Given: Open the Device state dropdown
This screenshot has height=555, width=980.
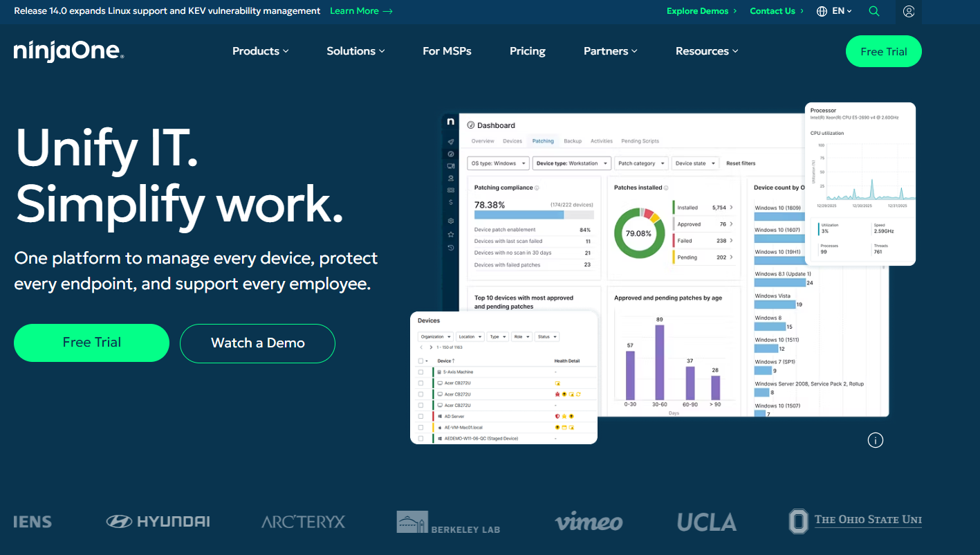Looking at the screenshot, I should coord(695,163).
